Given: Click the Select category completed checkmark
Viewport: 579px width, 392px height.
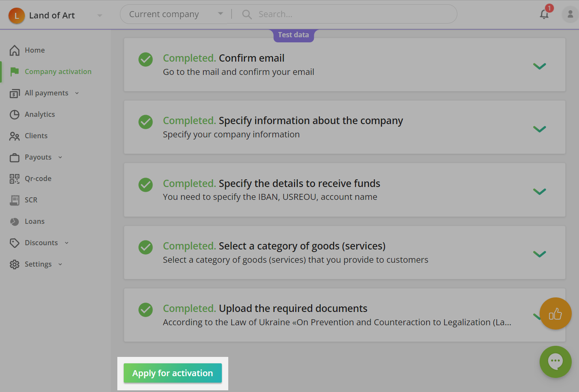Looking at the screenshot, I should 146,247.
